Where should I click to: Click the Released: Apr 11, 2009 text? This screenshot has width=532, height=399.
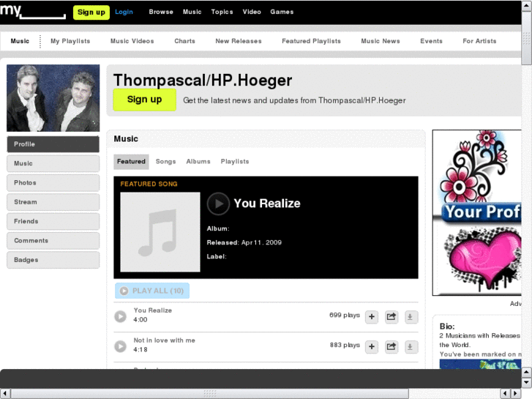coord(244,242)
